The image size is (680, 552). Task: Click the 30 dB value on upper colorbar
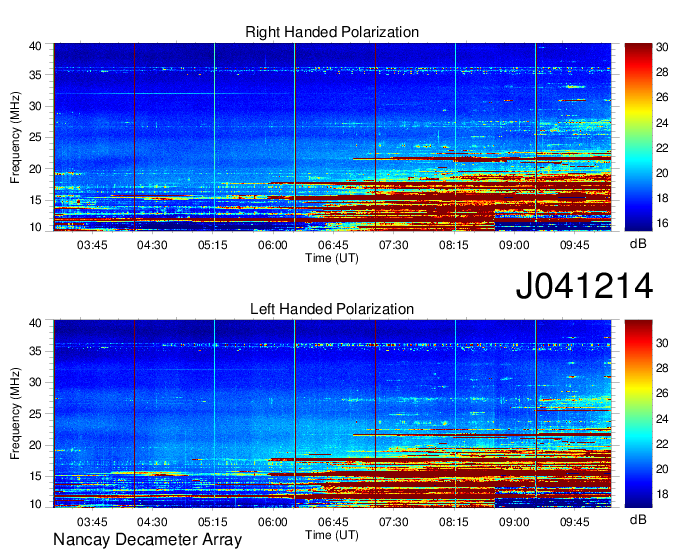662,47
